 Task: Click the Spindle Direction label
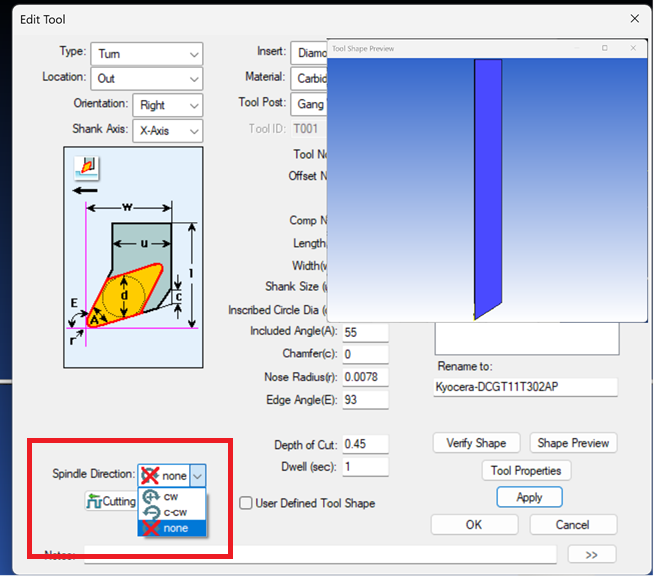(x=94, y=474)
